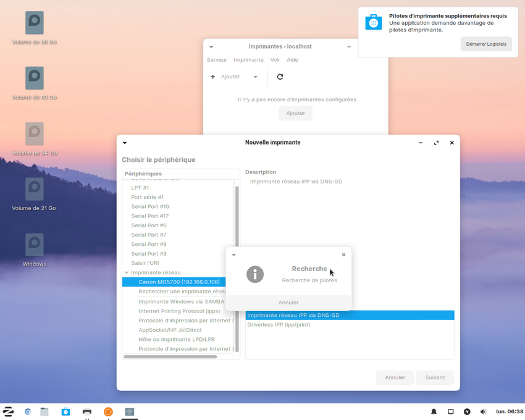Open the Ajouter dropdown arrow in toolbar
525x420 pixels.
(256, 77)
